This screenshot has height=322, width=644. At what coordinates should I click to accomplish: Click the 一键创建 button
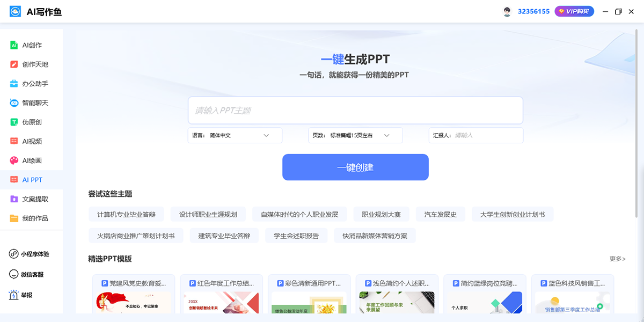[x=355, y=167]
